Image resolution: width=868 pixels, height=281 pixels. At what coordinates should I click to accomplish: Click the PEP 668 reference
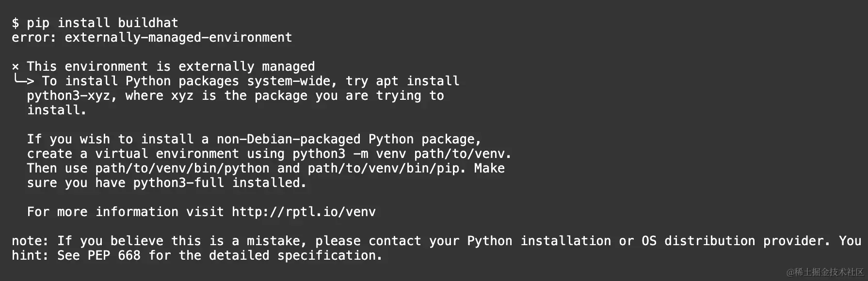[x=113, y=255]
